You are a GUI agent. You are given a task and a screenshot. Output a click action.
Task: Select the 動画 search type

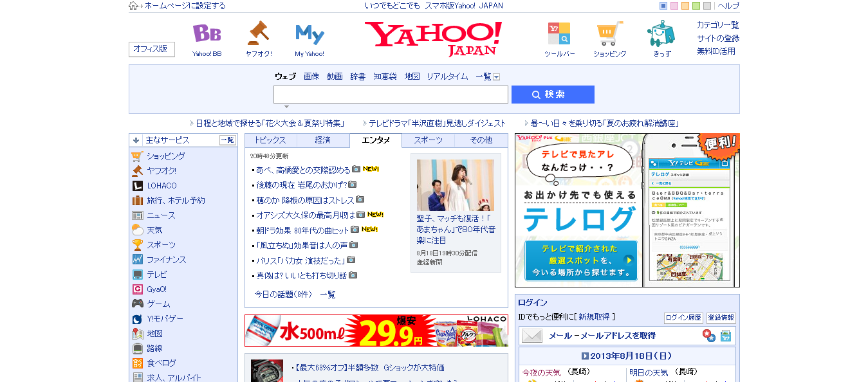[335, 77]
